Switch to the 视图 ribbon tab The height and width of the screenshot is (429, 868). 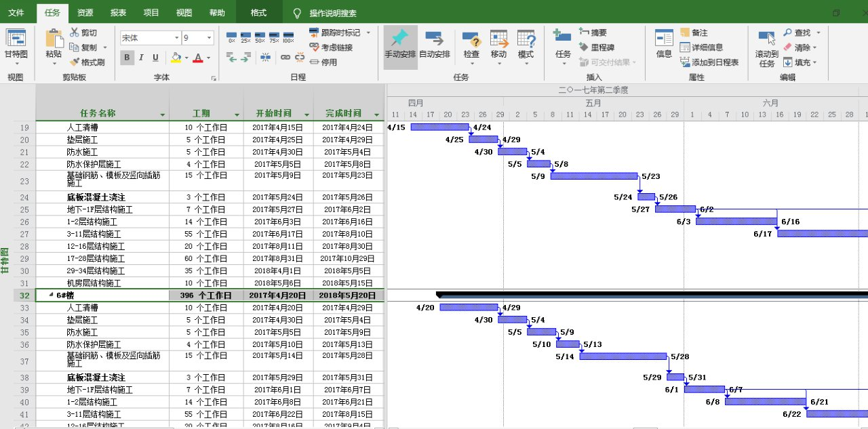[x=184, y=13]
